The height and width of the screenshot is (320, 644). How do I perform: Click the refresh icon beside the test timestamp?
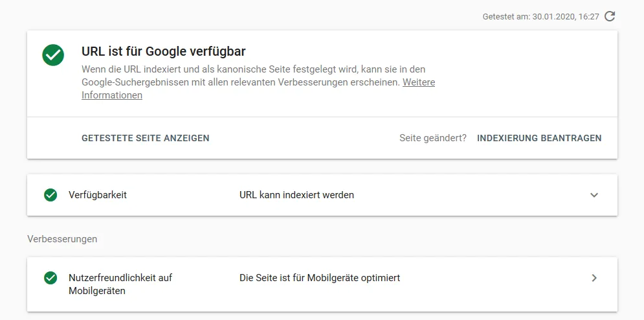coord(610,16)
